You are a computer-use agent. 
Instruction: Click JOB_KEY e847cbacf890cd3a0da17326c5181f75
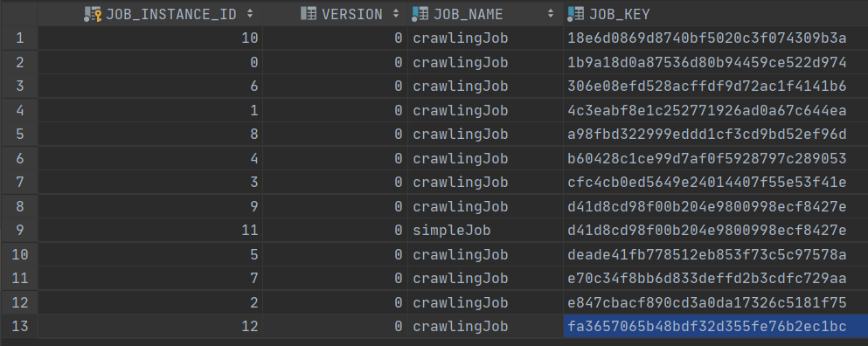tap(716, 303)
